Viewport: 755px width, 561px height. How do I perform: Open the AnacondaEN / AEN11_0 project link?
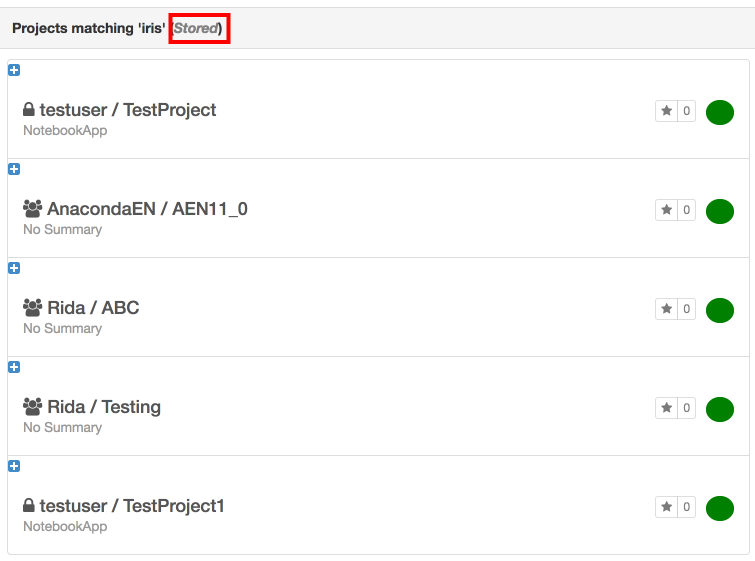point(147,209)
